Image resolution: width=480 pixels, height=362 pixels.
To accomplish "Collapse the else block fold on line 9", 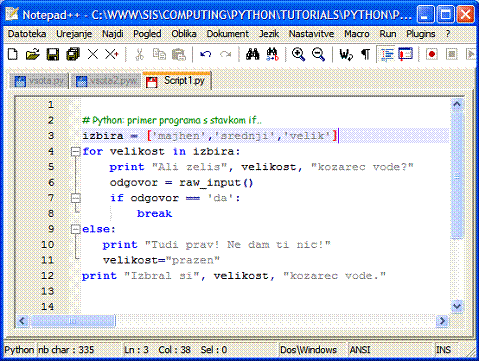I will 76,229.
